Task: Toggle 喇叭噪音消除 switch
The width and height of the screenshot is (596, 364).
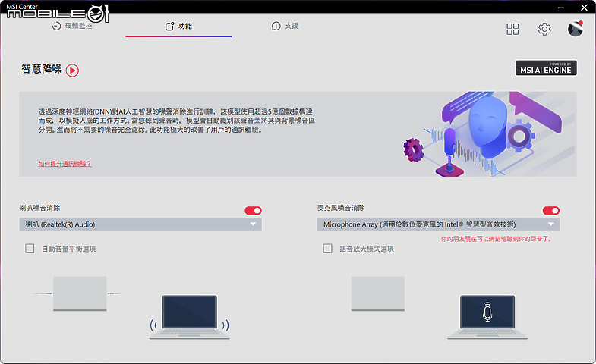Action: click(x=253, y=211)
